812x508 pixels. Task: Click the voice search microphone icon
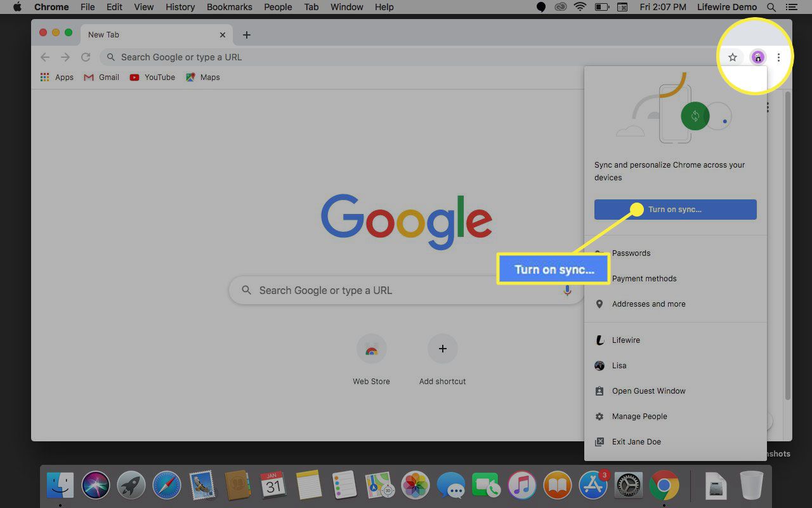click(567, 290)
